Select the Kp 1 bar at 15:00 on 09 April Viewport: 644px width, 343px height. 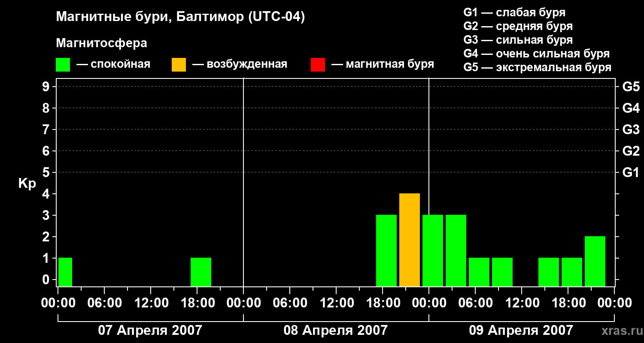pyautogui.click(x=549, y=272)
